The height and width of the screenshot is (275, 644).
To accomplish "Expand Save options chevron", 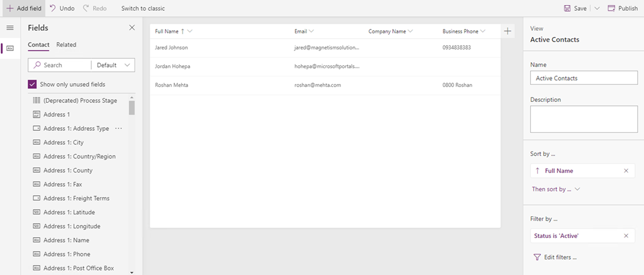I will point(597,8).
